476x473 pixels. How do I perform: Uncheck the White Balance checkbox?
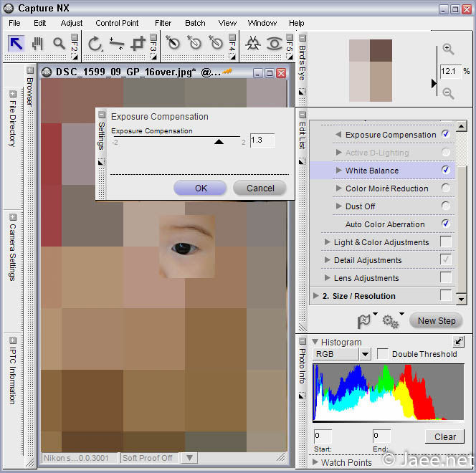click(446, 171)
